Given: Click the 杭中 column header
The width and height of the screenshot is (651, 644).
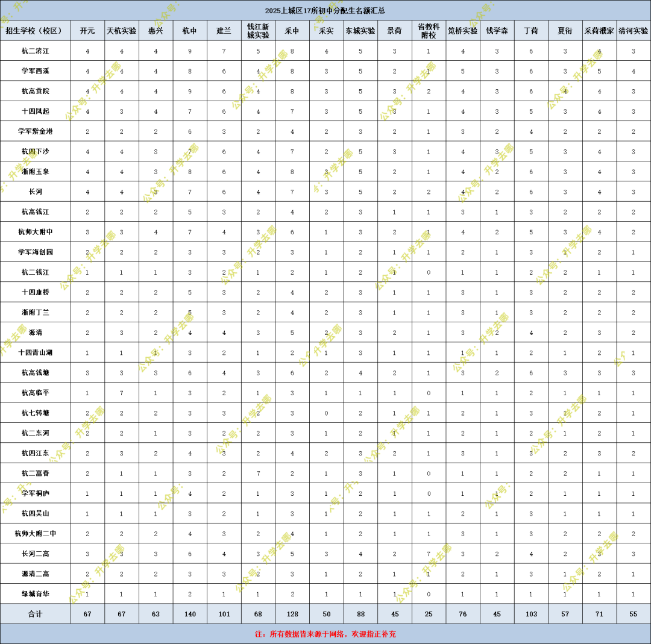Looking at the screenshot, I should click(x=190, y=31).
